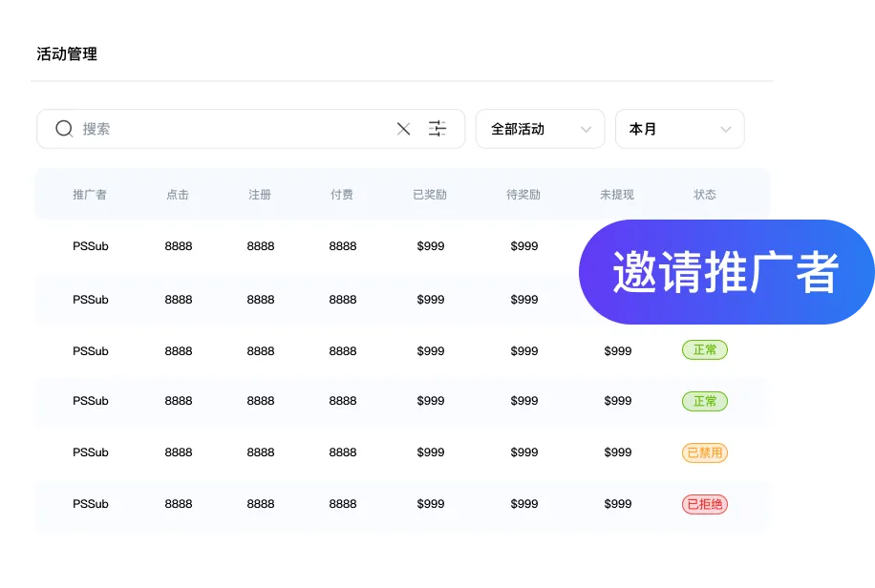Click the 待奖励 column header
The width and height of the screenshot is (875, 588).
tap(523, 194)
